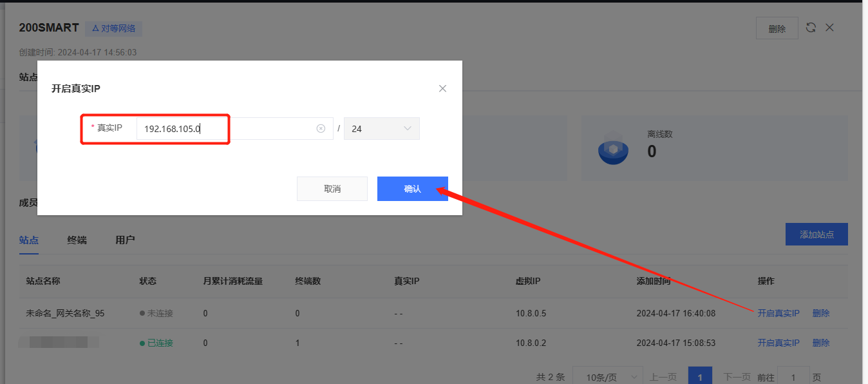868x384 pixels.
Task: Clear the 真实IP input with clear icon
Action: (321, 129)
